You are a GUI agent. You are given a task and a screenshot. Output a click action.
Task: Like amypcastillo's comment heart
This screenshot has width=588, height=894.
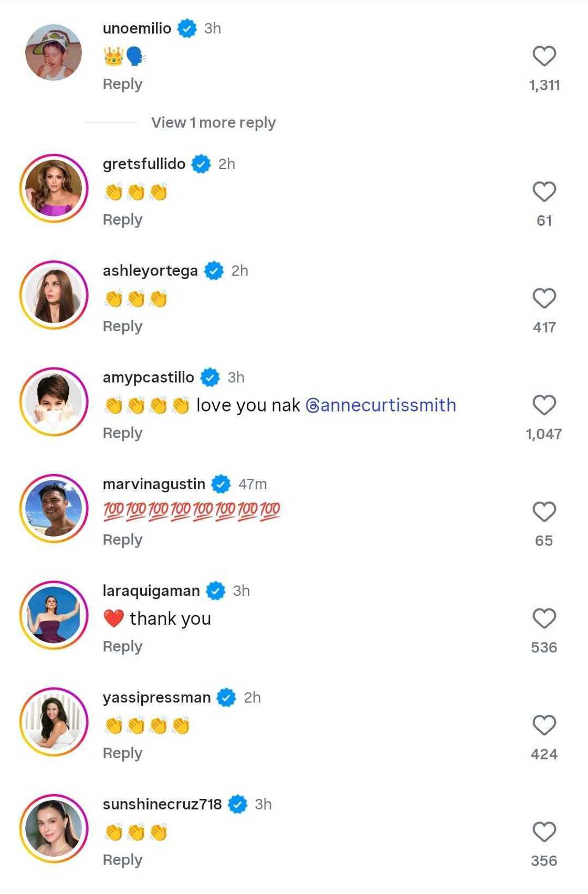(x=544, y=403)
